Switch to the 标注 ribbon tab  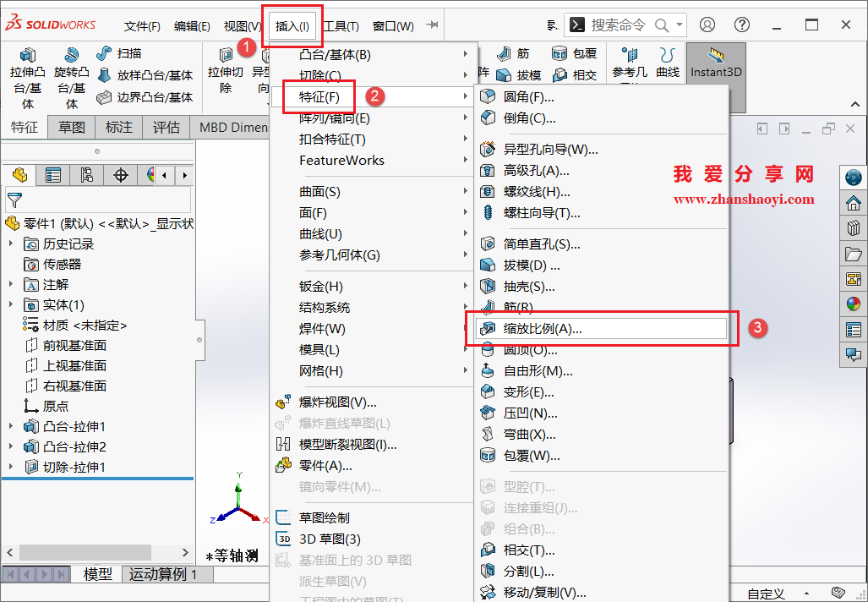[x=119, y=128]
